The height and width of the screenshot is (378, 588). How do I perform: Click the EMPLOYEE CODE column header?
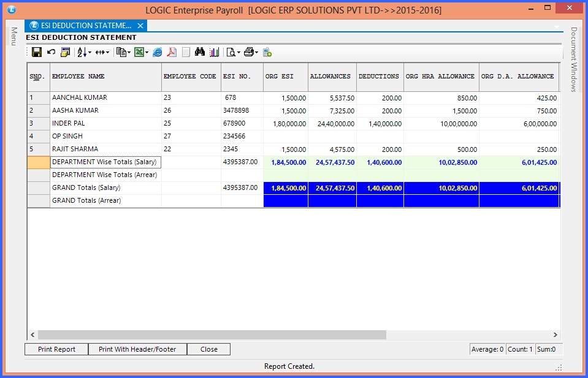point(191,77)
